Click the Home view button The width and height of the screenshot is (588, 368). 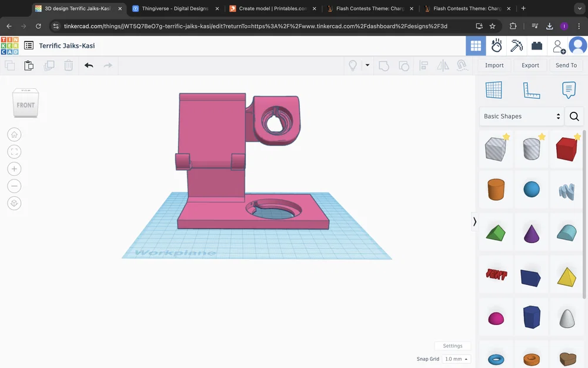[x=14, y=134]
